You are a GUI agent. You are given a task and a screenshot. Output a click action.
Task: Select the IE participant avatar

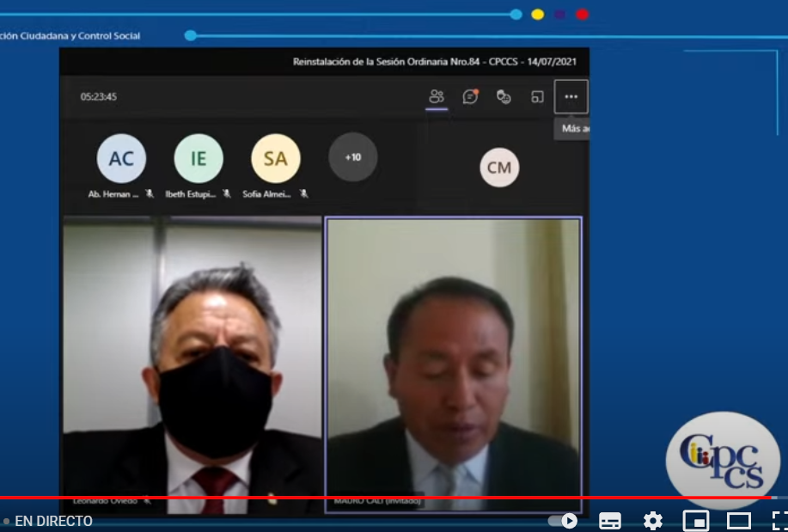pyautogui.click(x=199, y=158)
